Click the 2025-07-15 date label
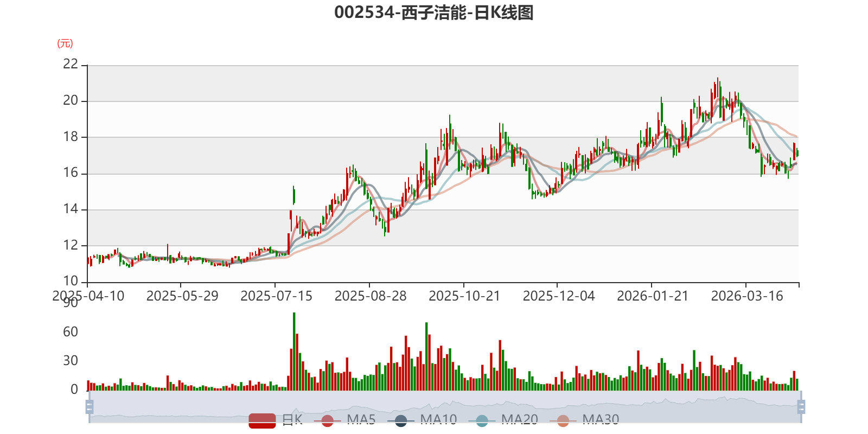 (276, 296)
